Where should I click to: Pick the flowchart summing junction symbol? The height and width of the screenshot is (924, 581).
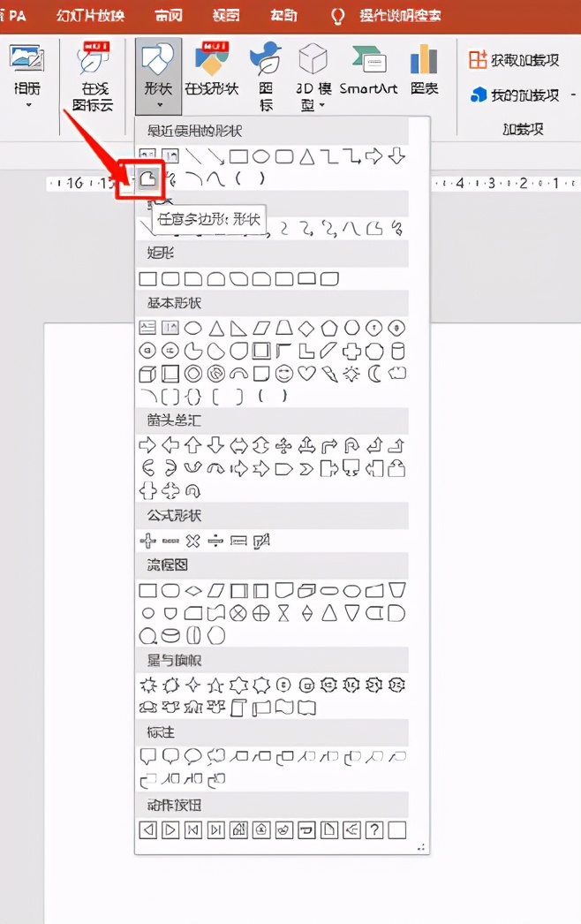tap(238, 613)
